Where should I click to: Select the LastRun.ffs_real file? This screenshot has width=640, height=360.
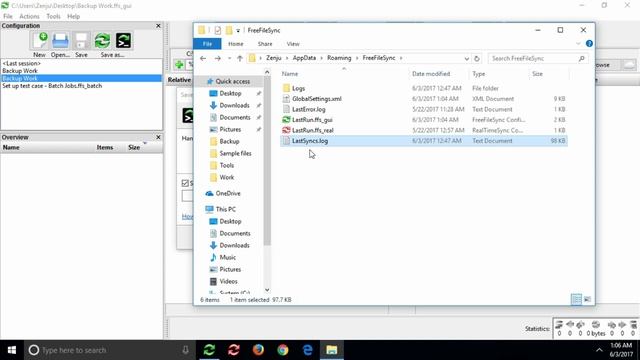313,130
